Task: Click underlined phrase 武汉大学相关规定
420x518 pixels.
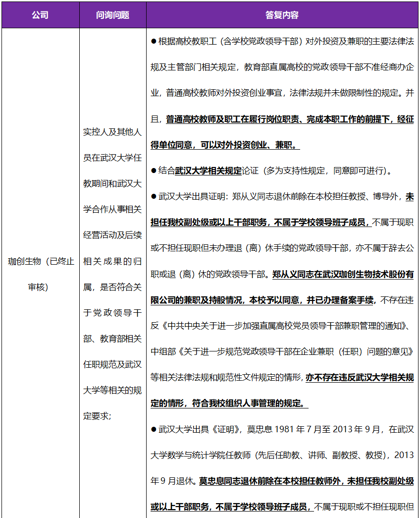Action: 209,171
